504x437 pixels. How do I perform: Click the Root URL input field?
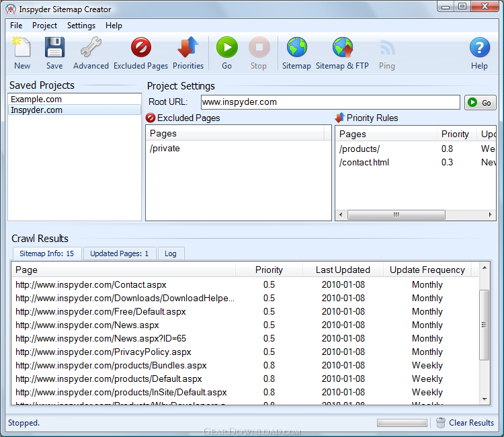click(x=331, y=102)
